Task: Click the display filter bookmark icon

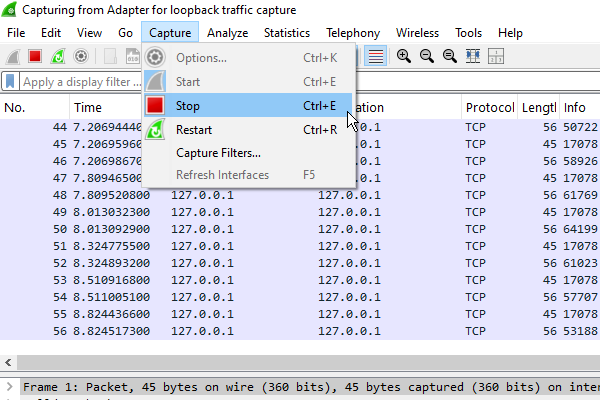Action: [10, 82]
